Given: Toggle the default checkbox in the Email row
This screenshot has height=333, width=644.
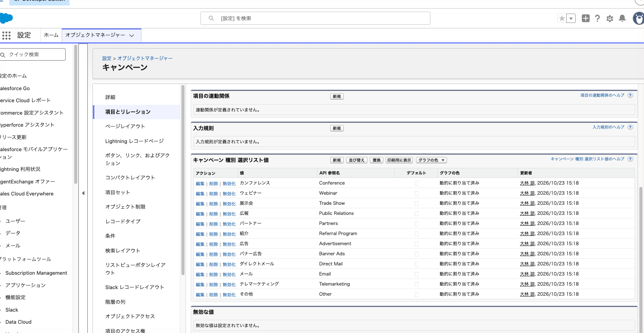Looking at the screenshot, I should click(x=416, y=274).
